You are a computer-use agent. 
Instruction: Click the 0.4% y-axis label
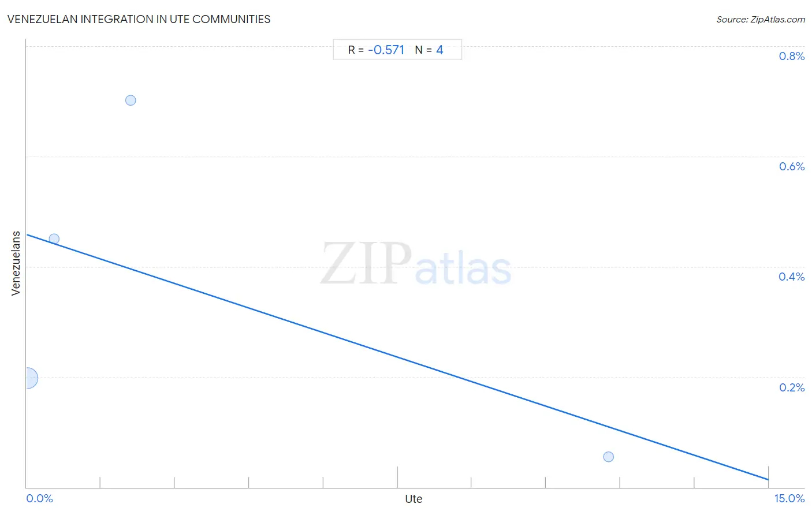point(791,277)
